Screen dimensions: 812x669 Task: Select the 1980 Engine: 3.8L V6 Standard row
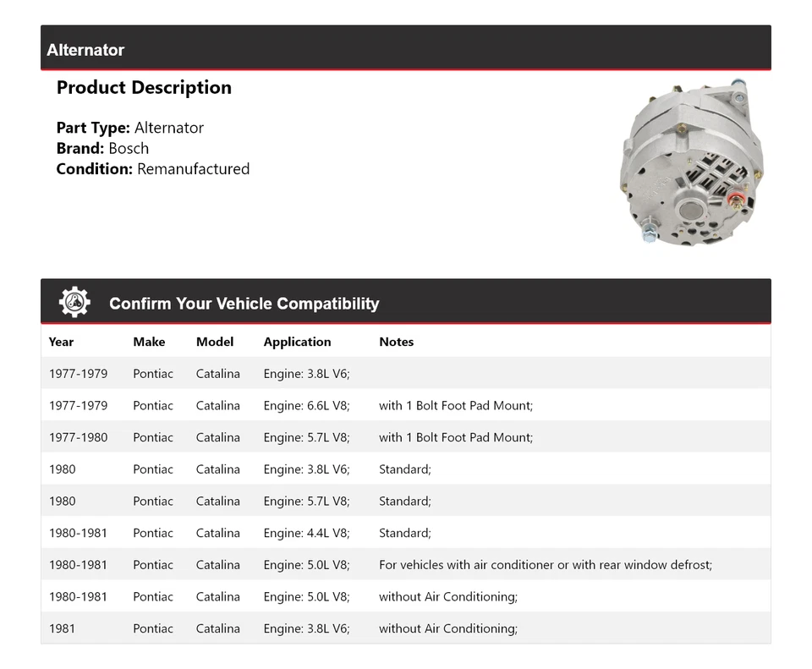click(405, 469)
